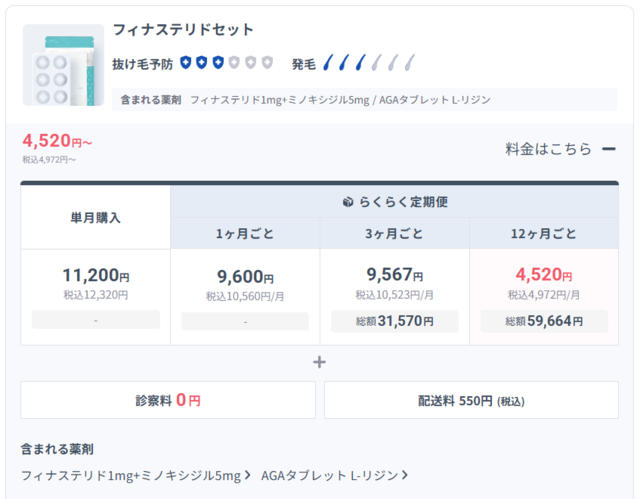Viewport: 640px width, 499px height.
Task: Click the 診察料 0円 box
Action: (168, 400)
